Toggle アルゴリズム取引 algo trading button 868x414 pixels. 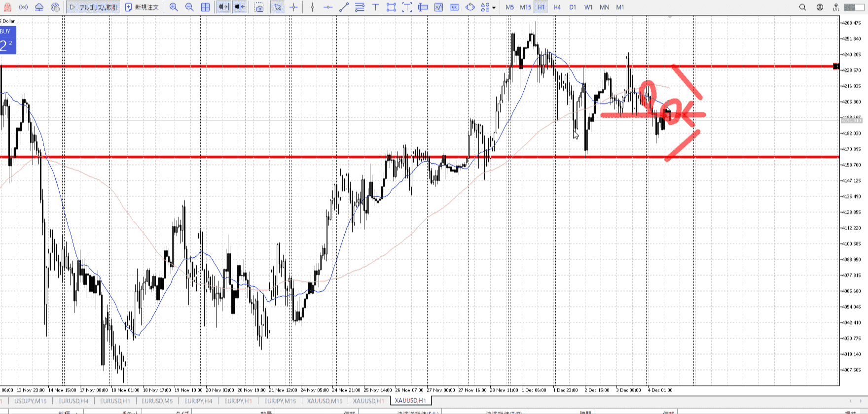(x=93, y=7)
